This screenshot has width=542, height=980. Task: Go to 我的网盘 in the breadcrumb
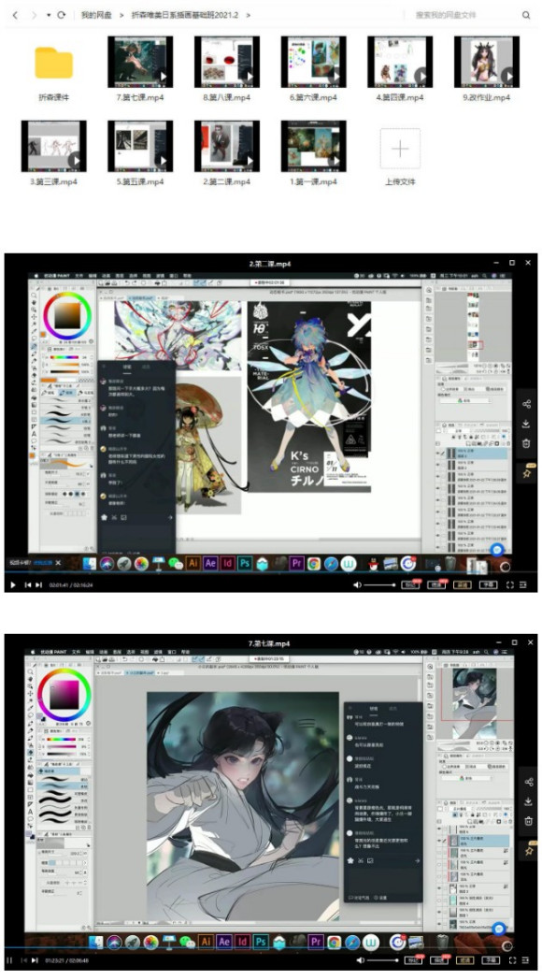(x=96, y=15)
